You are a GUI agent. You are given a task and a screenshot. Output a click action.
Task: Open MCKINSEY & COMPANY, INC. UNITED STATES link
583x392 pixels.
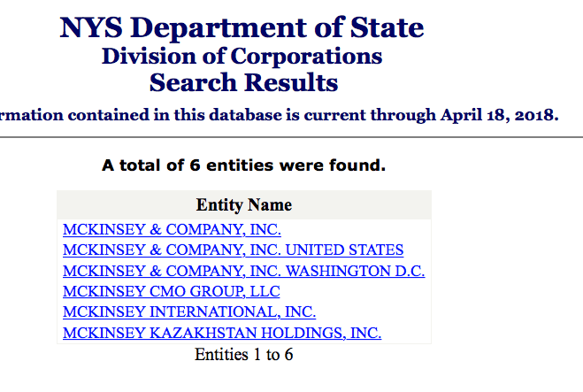pos(233,250)
